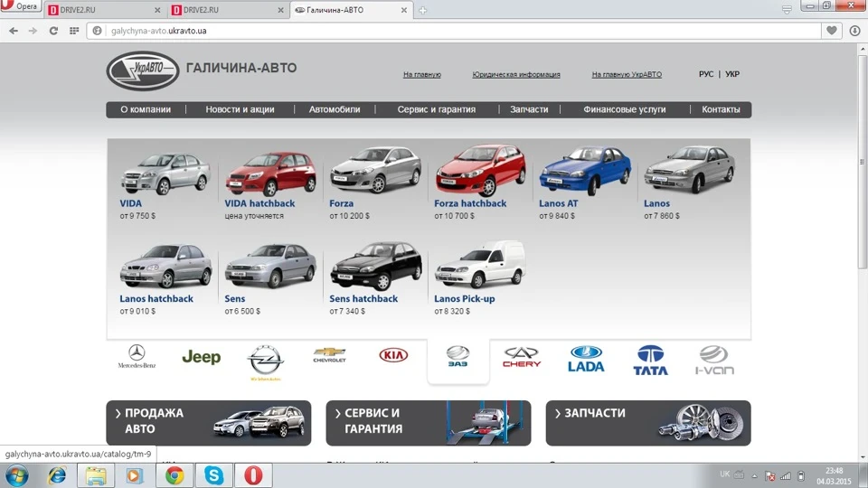Select the silver VIDA sedan image
The width and height of the screenshot is (868, 488).
pyautogui.click(x=165, y=174)
